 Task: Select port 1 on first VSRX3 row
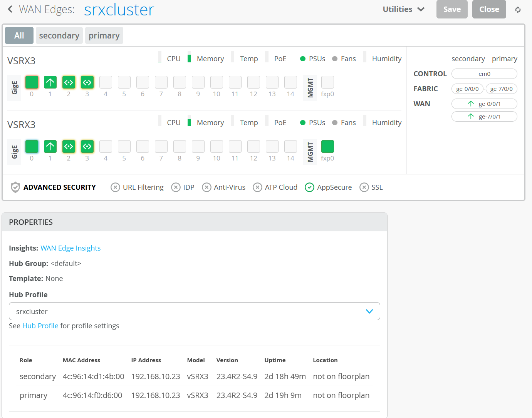(50, 82)
